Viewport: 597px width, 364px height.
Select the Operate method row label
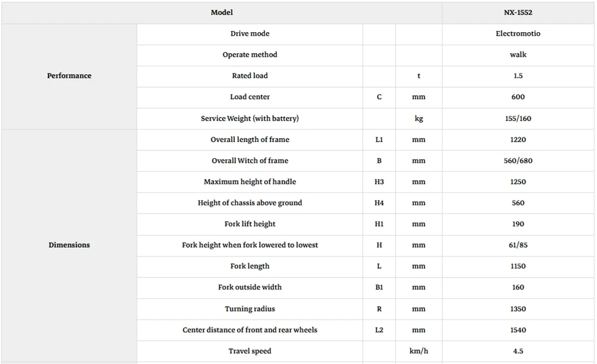(250, 55)
